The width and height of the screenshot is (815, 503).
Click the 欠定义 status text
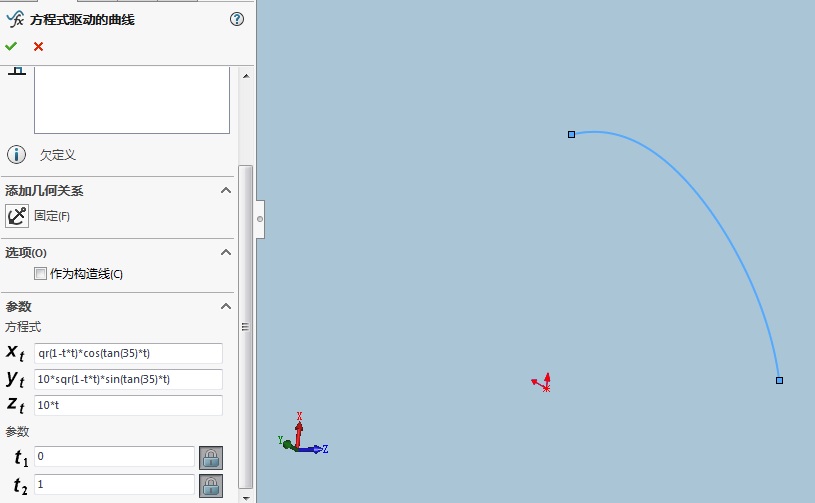pyautogui.click(x=58, y=155)
